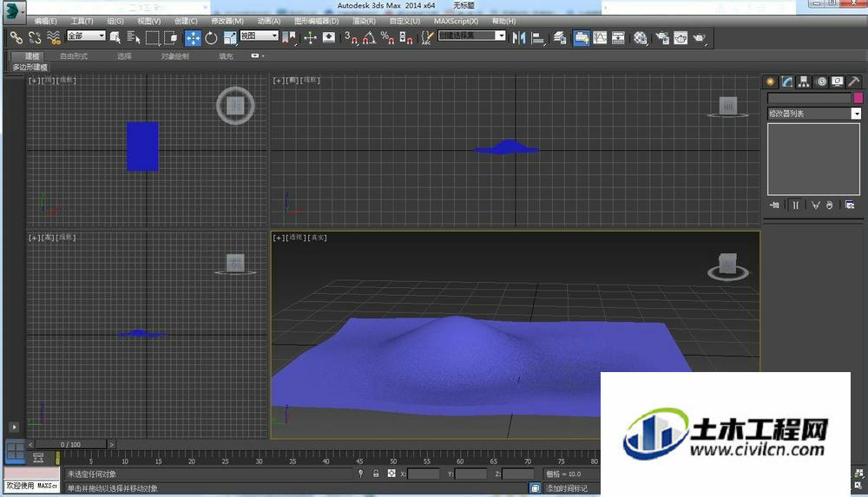Open the 编辑(E) menu
The height and width of the screenshot is (497, 868).
pyautogui.click(x=45, y=21)
